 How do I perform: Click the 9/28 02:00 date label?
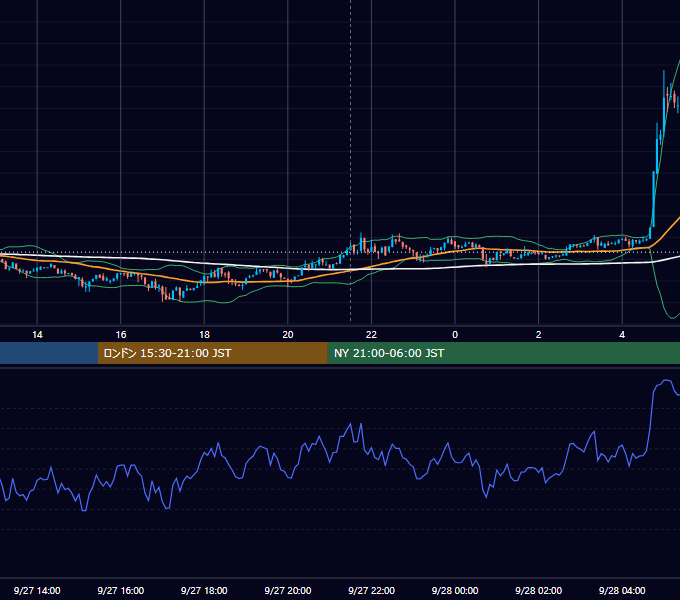tap(539, 590)
